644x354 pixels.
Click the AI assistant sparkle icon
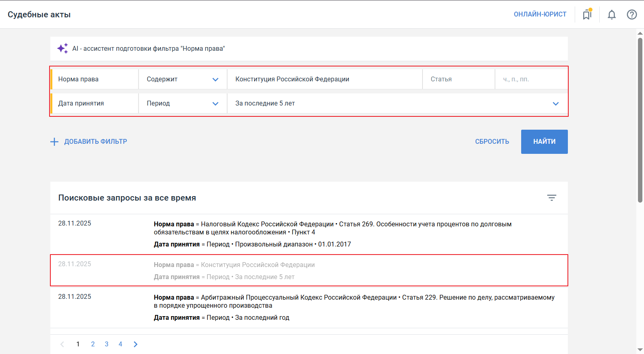62,48
